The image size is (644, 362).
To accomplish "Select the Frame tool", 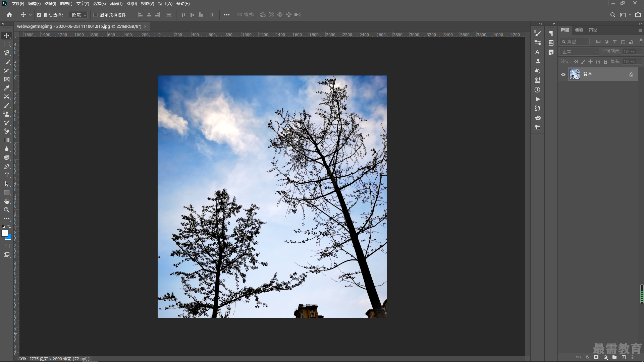I will [x=7, y=79].
